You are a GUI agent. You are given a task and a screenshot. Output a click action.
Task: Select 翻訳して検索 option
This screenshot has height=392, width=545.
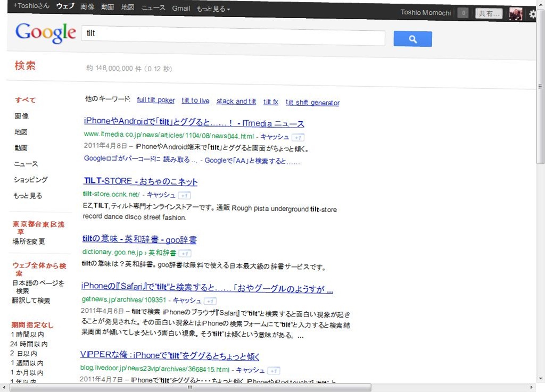point(31,301)
